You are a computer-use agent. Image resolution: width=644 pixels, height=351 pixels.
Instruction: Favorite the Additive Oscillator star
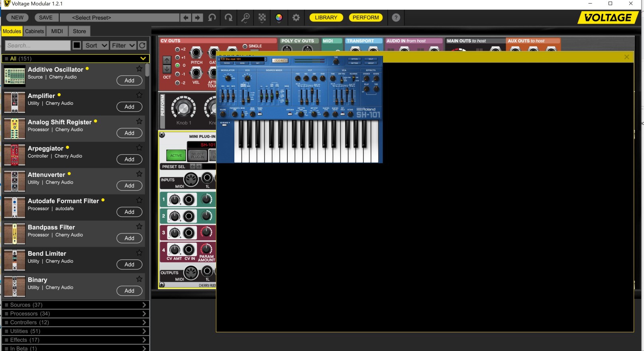click(139, 69)
